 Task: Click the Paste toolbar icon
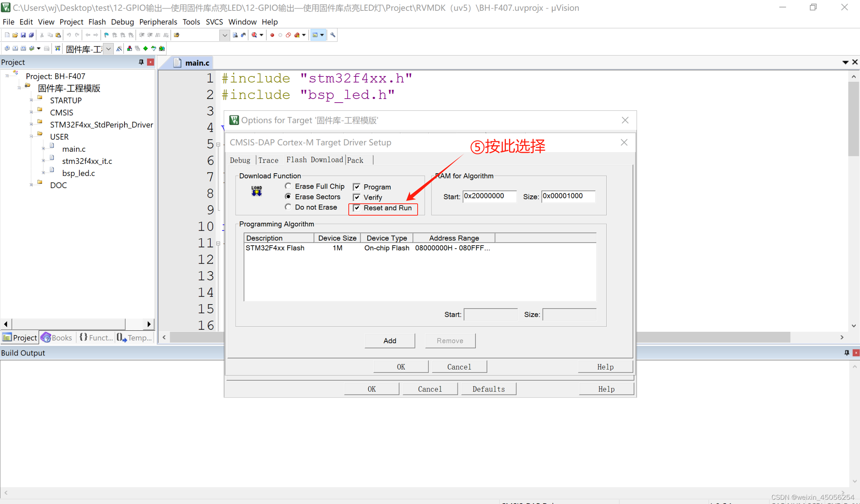point(58,35)
